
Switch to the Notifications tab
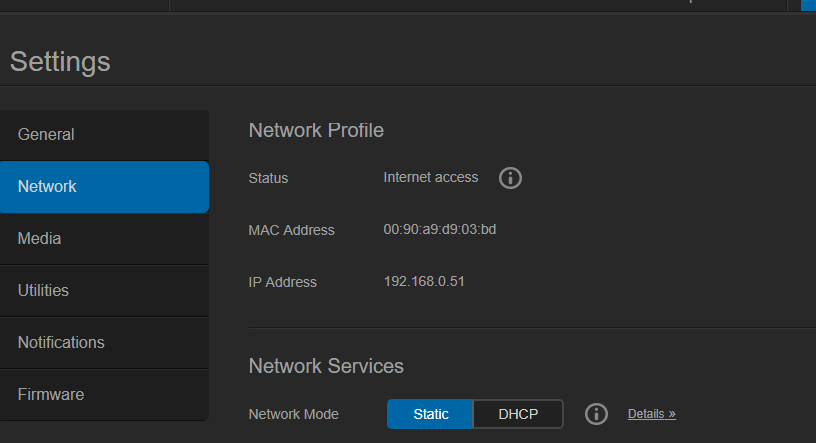[104, 342]
